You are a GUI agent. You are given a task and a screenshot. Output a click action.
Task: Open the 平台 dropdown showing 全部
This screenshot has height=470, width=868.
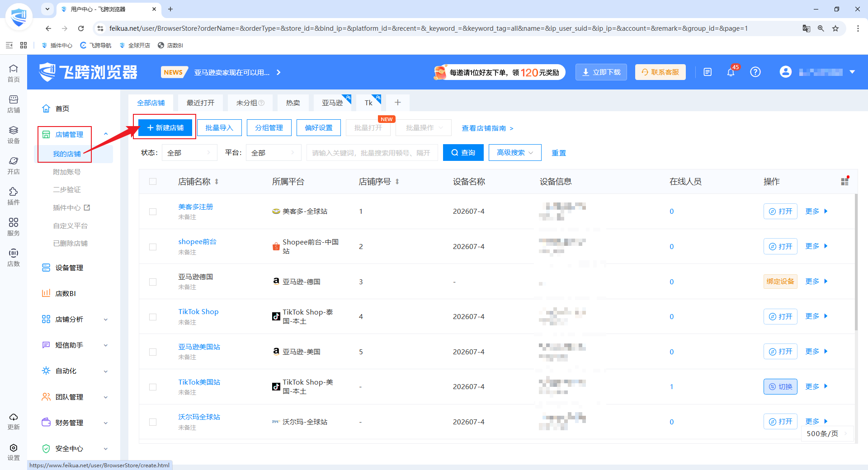pos(274,153)
